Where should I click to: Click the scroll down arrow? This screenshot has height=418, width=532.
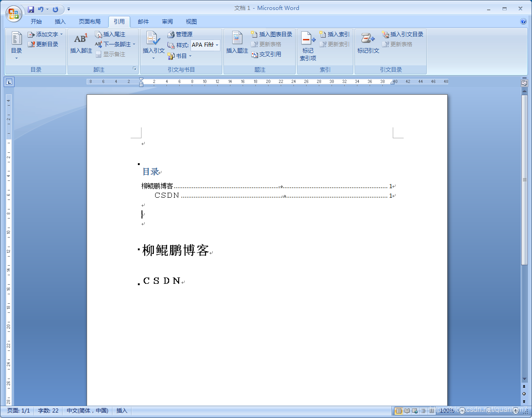[x=524, y=379]
